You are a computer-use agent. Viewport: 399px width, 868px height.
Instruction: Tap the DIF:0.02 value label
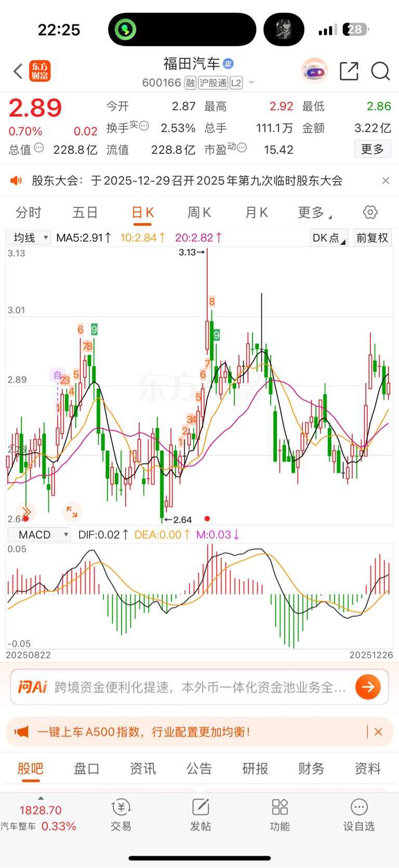pos(103,535)
